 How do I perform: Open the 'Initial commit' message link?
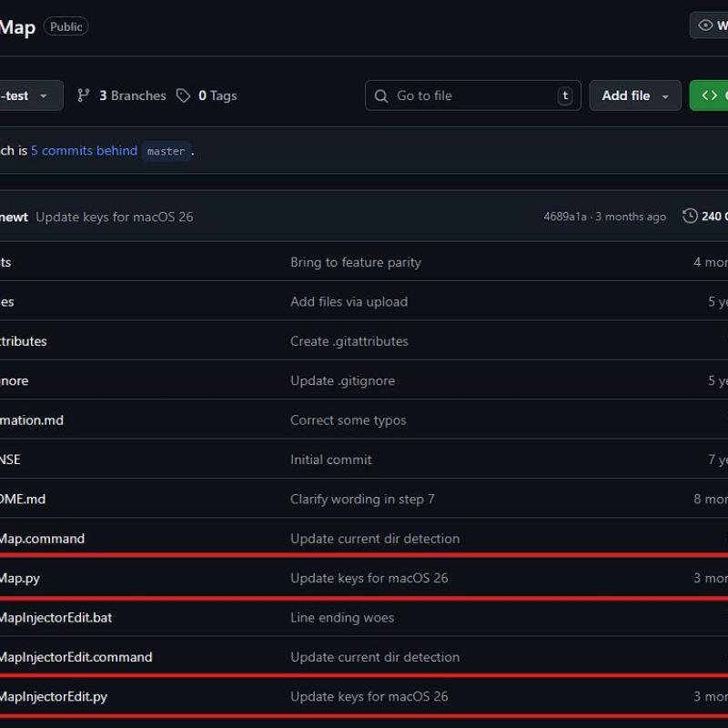(330, 460)
